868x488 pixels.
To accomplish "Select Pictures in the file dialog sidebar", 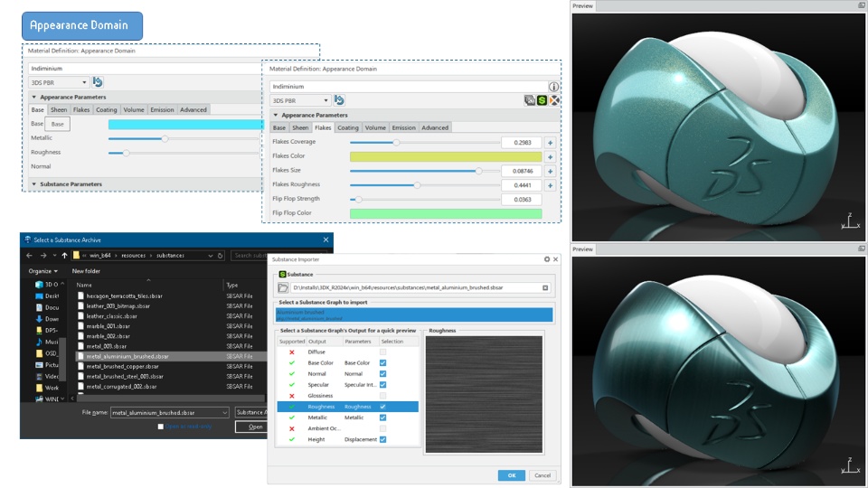I will pos(47,364).
